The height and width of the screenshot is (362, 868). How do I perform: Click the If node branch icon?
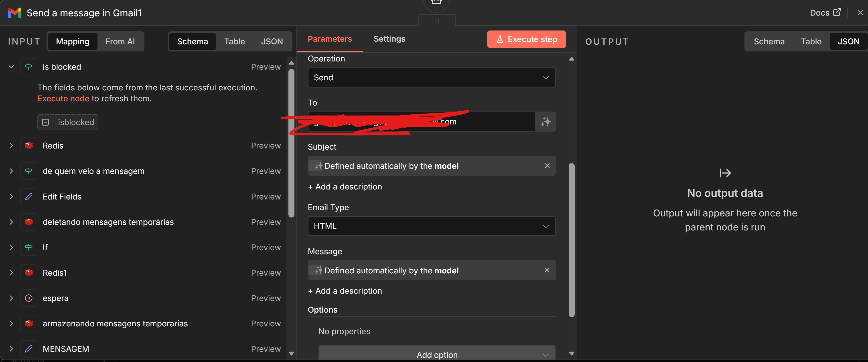click(x=29, y=247)
